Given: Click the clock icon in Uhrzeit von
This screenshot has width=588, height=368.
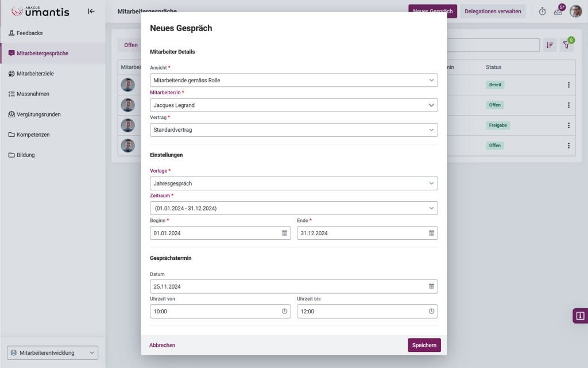Looking at the screenshot, I should (284, 311).
